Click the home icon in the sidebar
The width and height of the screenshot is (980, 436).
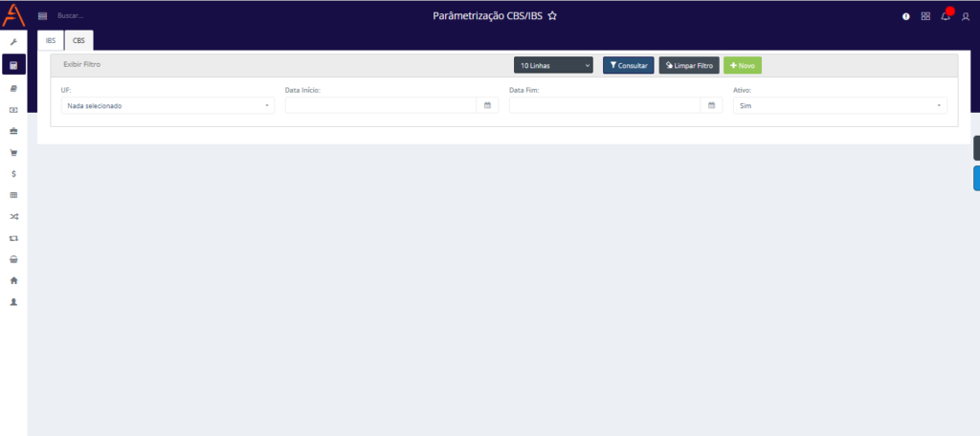click(x=13, y=280)
